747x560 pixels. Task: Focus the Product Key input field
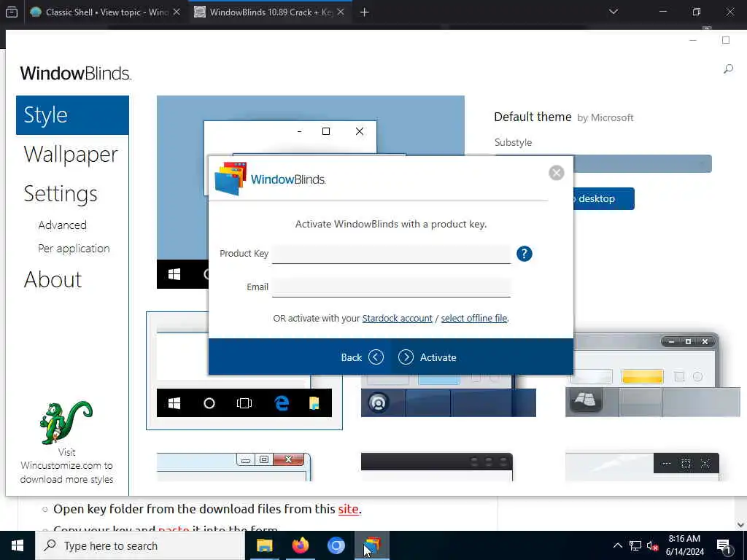click(391, 254)
